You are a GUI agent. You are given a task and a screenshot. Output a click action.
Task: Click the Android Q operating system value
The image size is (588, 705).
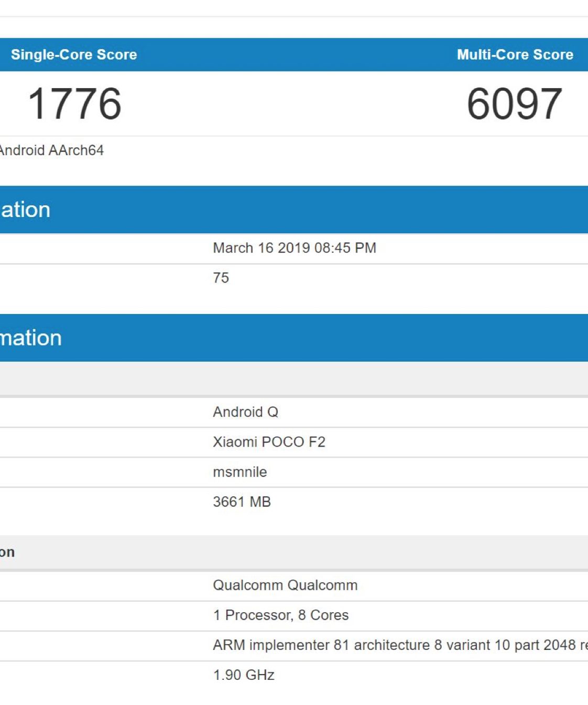pyautogui.click(x=245, y=412)
